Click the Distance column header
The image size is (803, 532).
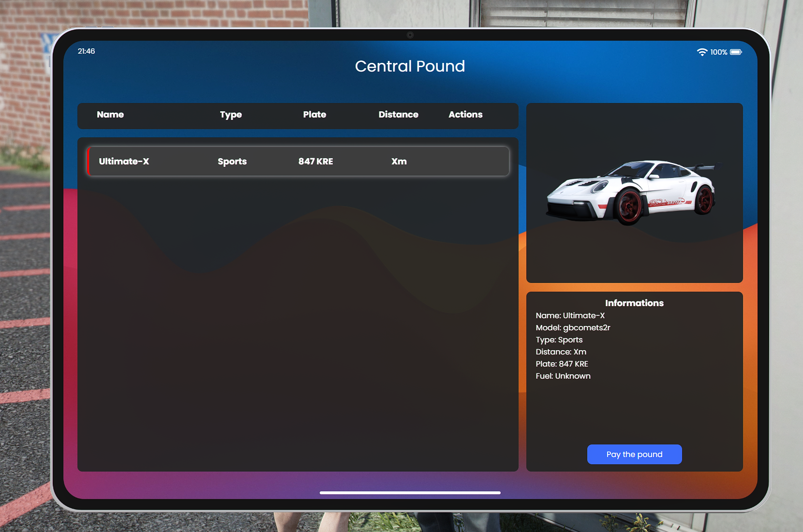[398, 115]
